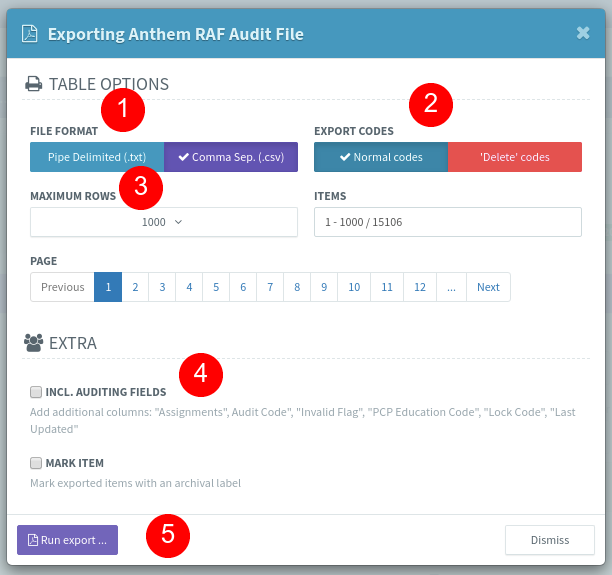Jump to page 3

click(x=162, y=287)
